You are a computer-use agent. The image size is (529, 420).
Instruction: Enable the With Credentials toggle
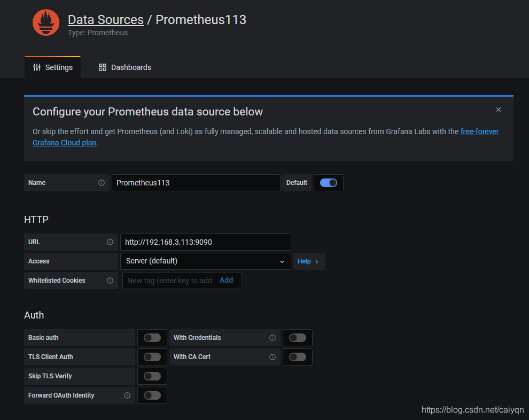pyautogui.click(x=298, y=338)
